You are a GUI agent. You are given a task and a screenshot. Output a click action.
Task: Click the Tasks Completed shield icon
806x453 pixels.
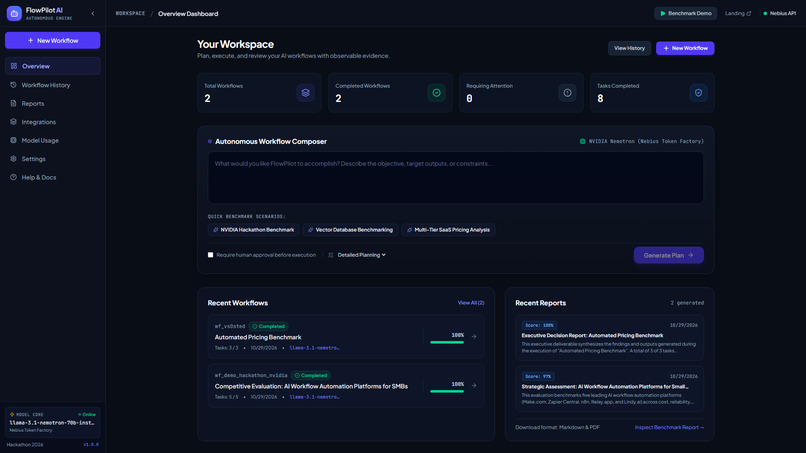[x=698, y=93]
